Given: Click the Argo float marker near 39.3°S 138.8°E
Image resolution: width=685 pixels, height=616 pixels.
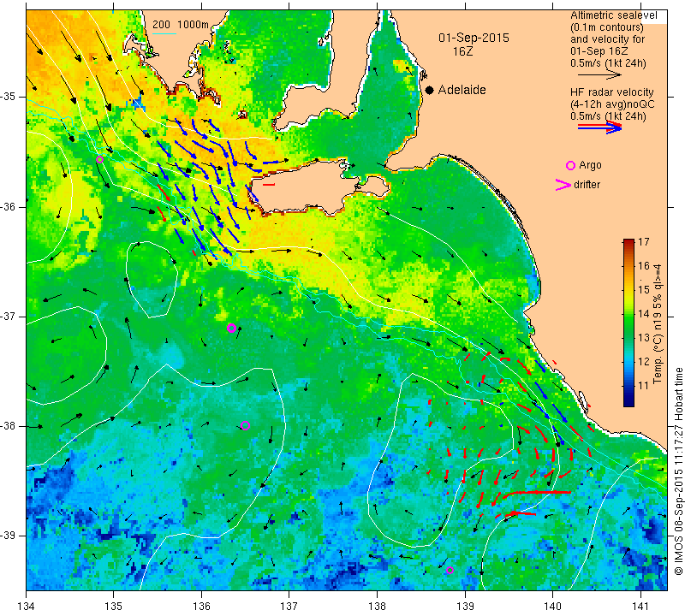Looking at the screenshot, I should point(450,570).
